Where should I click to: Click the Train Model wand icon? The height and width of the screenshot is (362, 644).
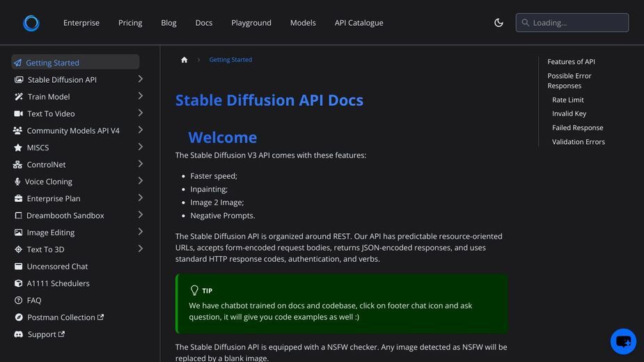pyautogui.click(x=19, y=97)
